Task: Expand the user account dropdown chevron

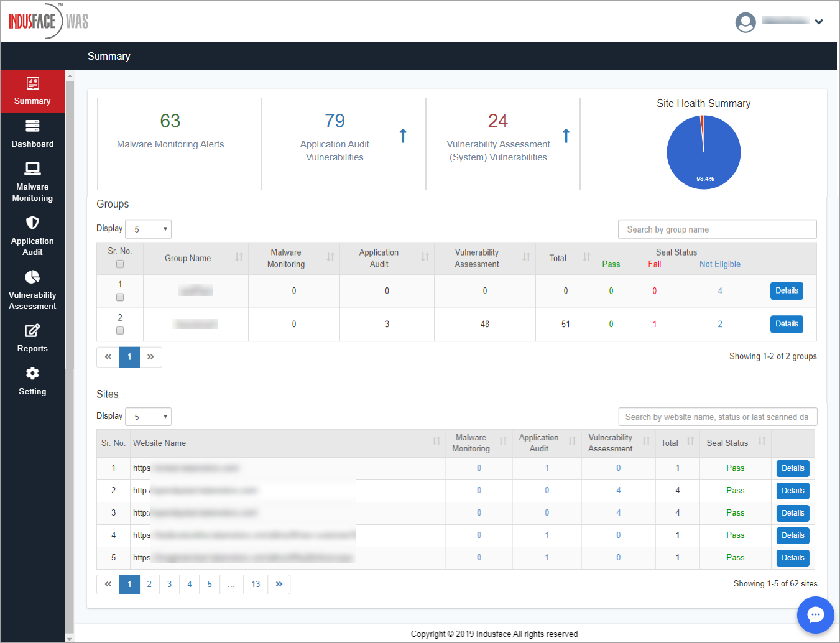Action: 819,22
